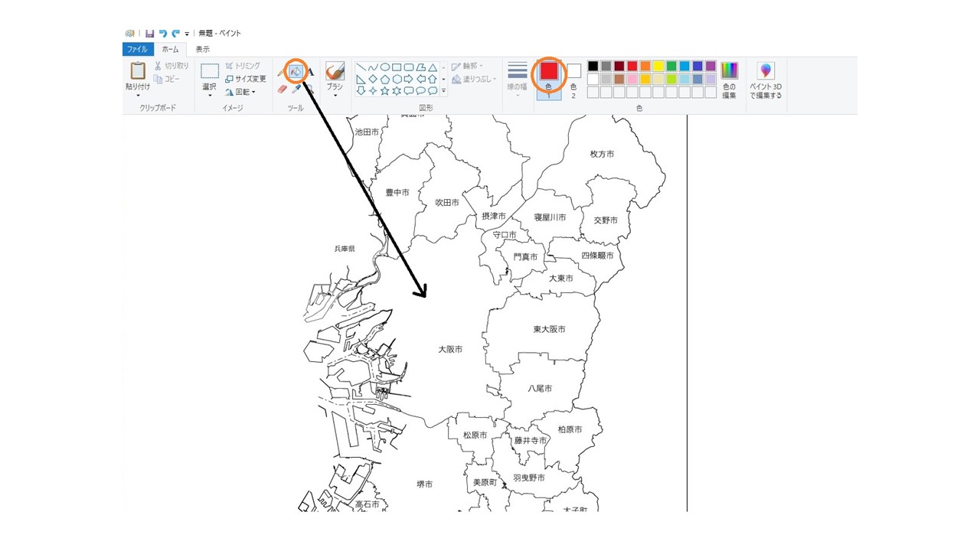Pick the brown color swatch
This screenshot has width=980, height=551.
pos(619,79)
